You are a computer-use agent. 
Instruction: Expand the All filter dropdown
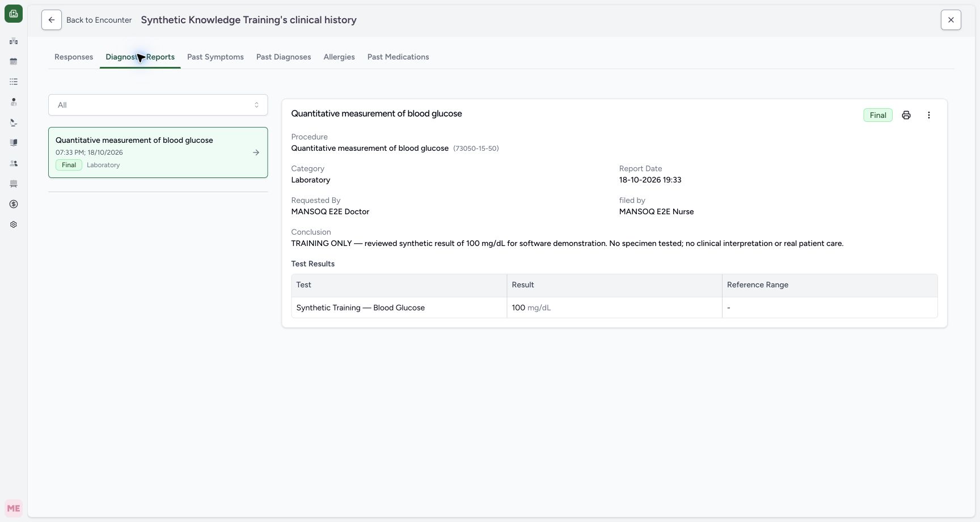pos(158,105)
